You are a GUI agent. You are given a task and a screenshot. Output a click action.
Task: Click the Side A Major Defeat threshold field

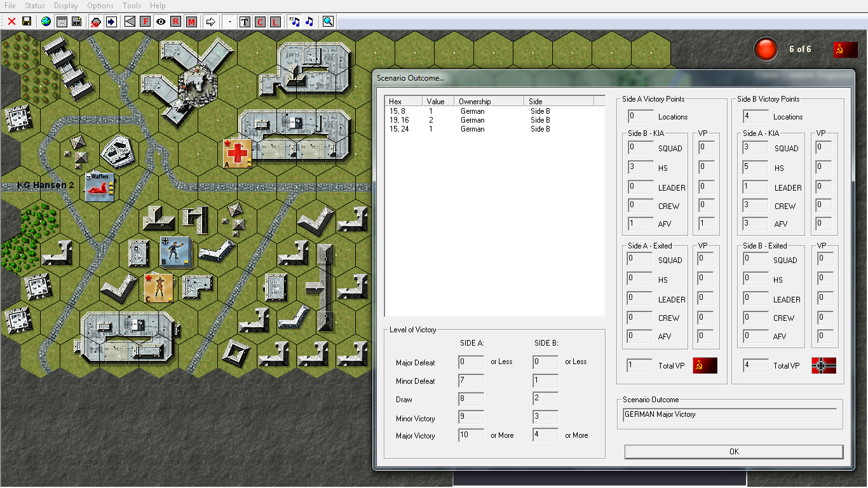pyautogui.click(x=471, y=362)
